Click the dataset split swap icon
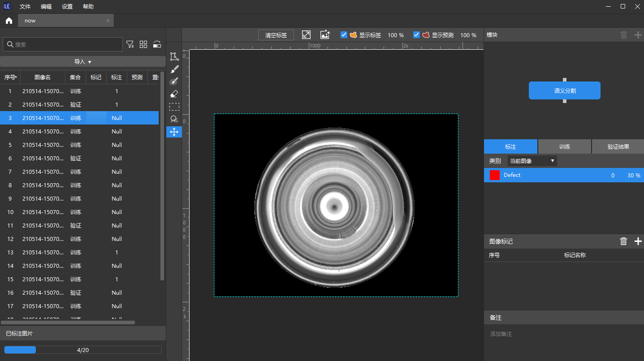Image resolution: width=644 pixels, height=361 pixels. click(157, 44)
